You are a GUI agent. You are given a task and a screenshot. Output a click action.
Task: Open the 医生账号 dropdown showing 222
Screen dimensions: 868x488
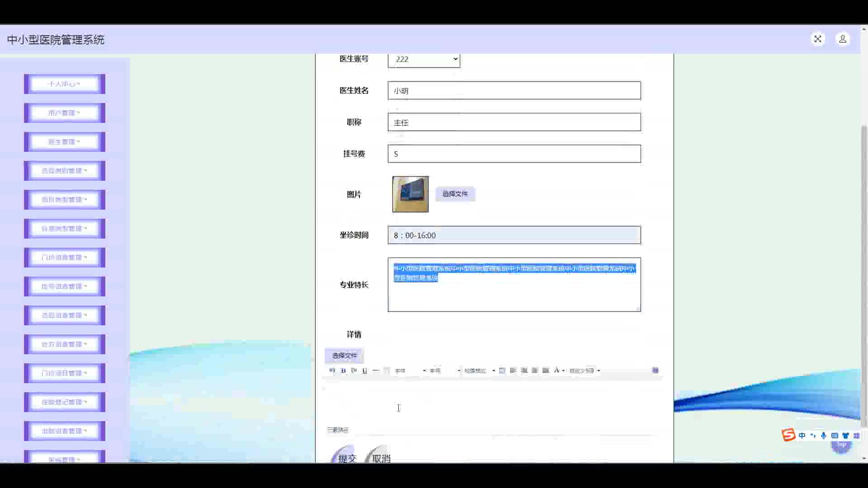(x=424, y=59)
